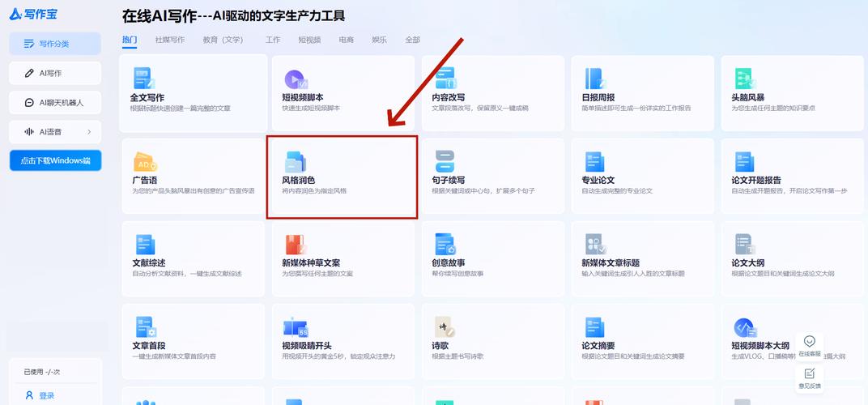868x405 pixels.
Task: Open the 短视频脚本大纲 code icon
Action: click(746, 328)
